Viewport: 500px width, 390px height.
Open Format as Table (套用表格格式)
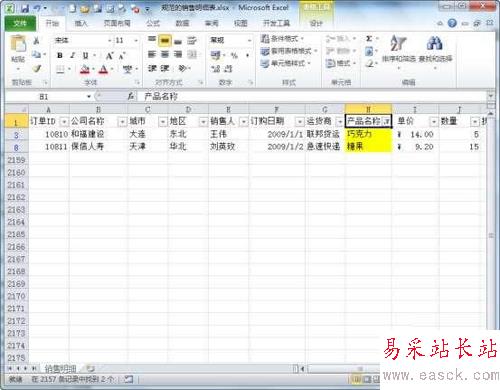(x=289, y=51)
